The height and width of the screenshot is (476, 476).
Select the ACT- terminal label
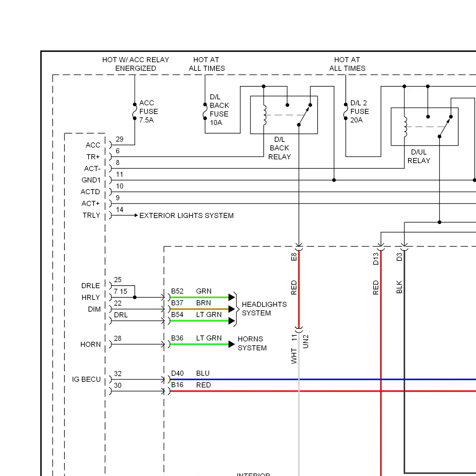(92, 169)
